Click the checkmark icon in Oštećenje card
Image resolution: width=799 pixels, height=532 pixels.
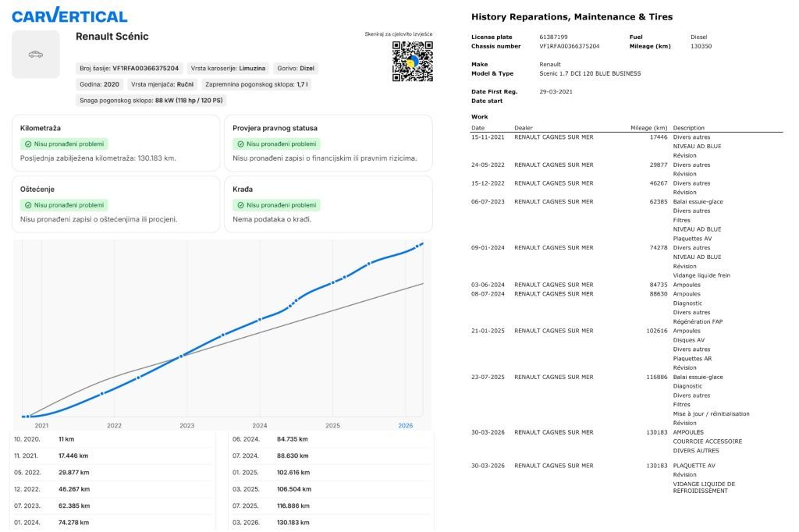click(x=28, y=205)
